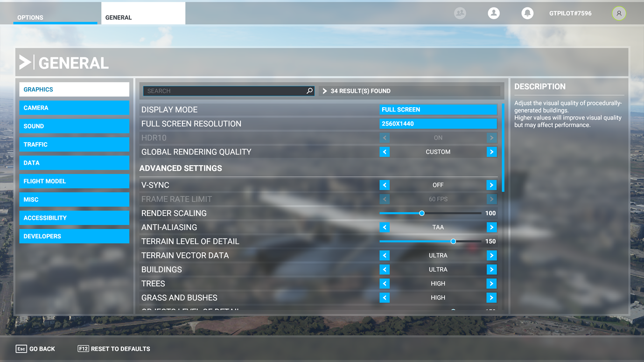Click the Esc Go Back control
The height and width of the screenshot is (362, 644).
(x=35, y=348)
